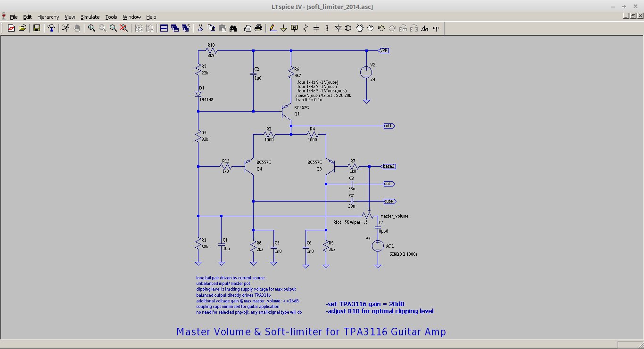
Task: Click the V3 AC source symbol
Action: point(378,246)
